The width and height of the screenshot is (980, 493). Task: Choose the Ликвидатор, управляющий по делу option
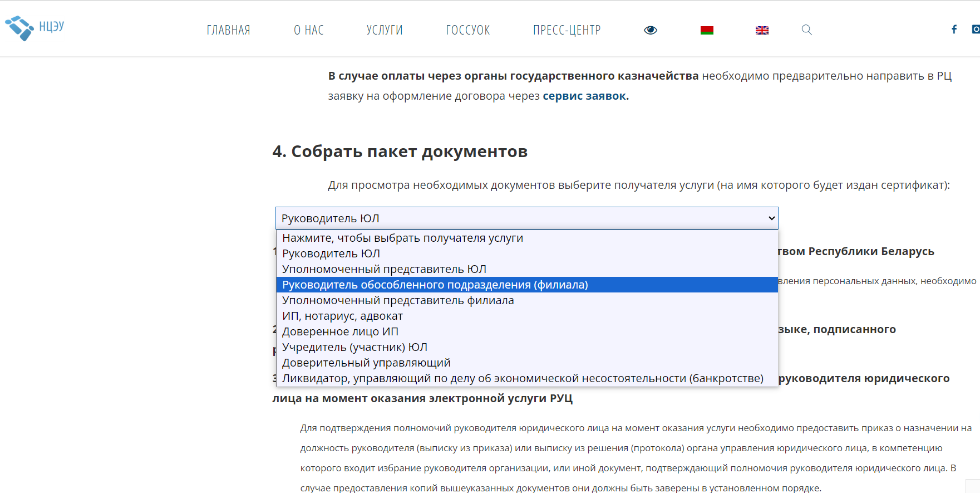click(527, 378)
